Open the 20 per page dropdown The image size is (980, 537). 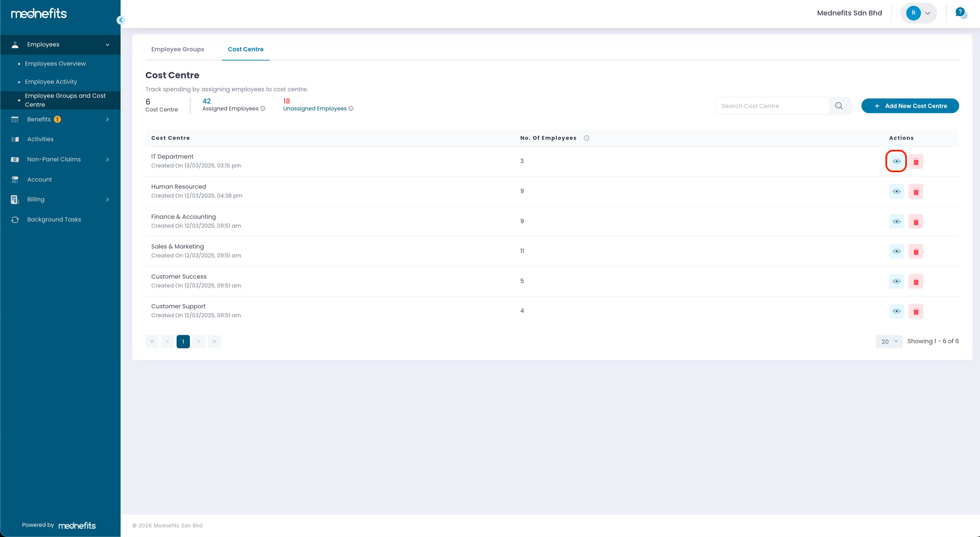pos(889,341)
